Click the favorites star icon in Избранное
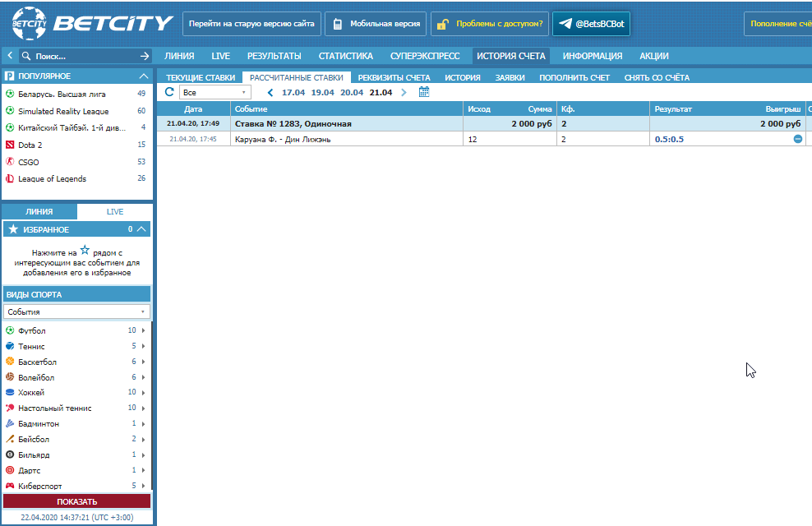The image size is (812, 526). pos(13,229)
